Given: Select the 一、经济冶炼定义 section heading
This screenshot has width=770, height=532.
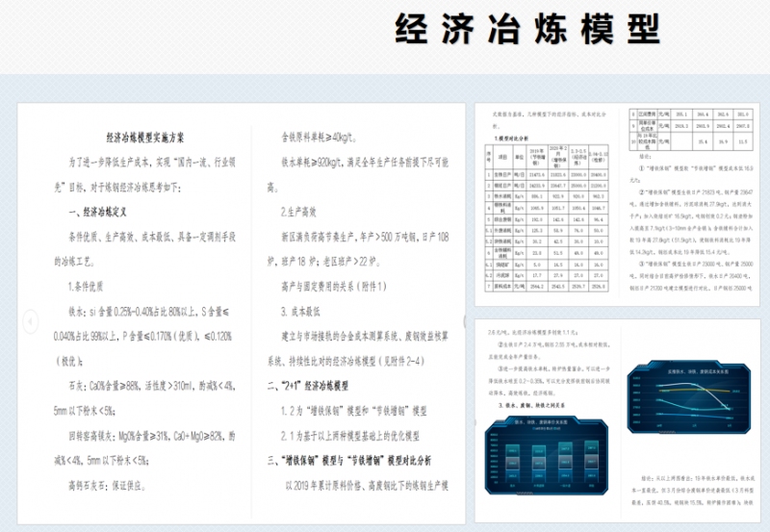Looking at the screenshot, I should [106, 211].
